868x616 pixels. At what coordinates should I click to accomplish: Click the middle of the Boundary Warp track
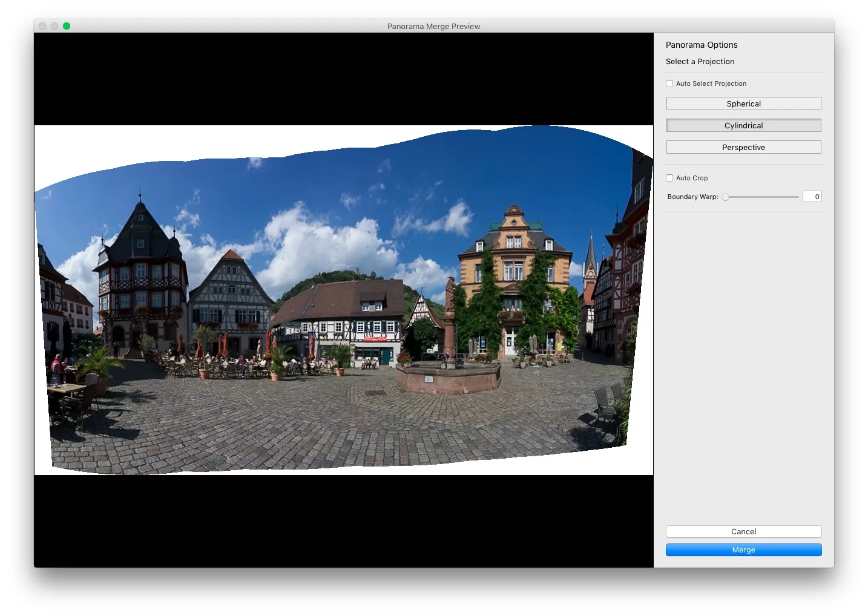click(x=761, y=197)
